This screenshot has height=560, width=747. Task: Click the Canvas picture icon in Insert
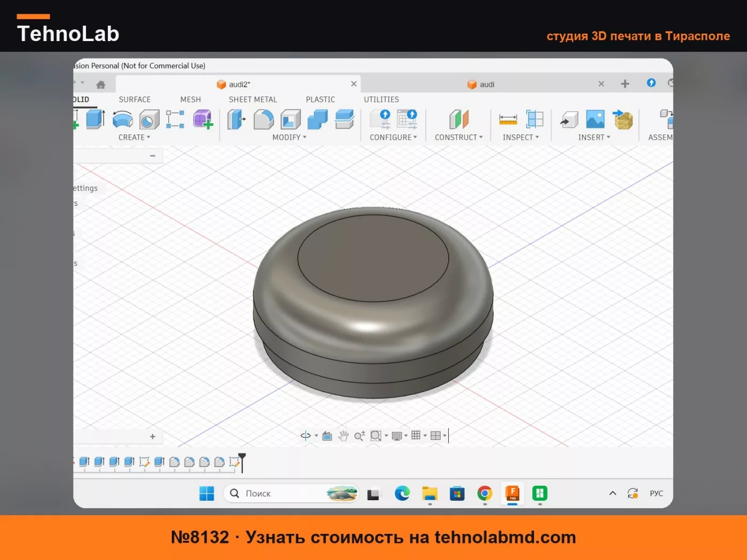point(595,119)
